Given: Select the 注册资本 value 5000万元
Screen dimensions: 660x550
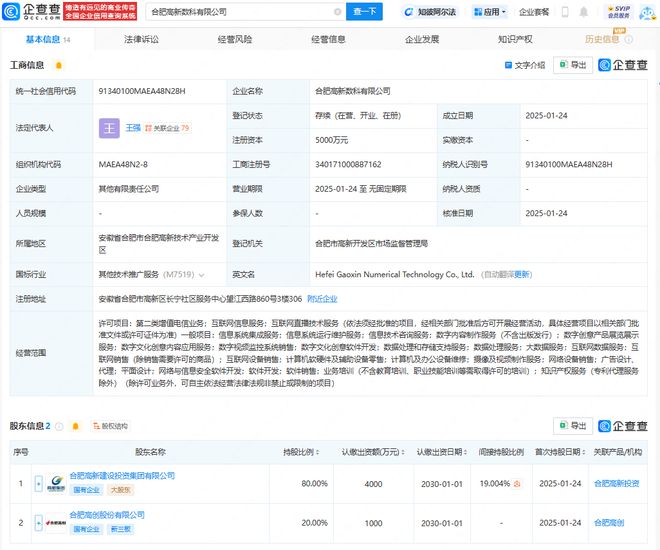Looking at the screenshot, I should 331,140.
